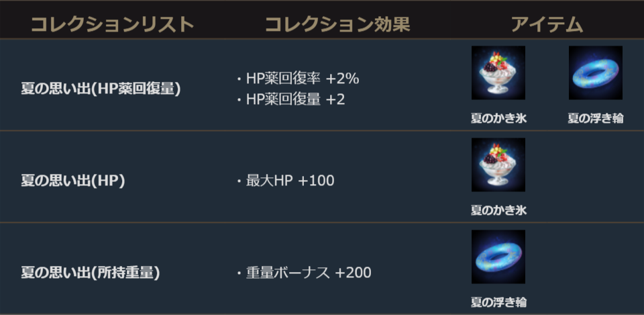Click the 夏の浮き輪 label in the HP薬回復量 row

595,119
